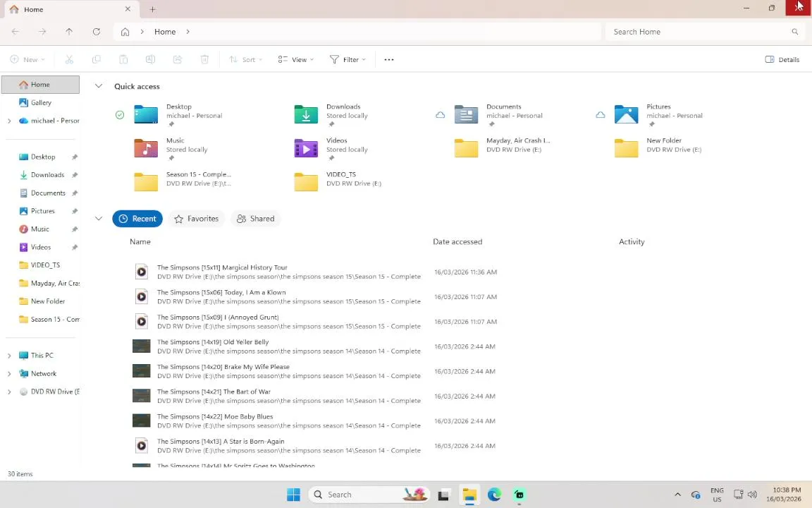Open the See more ellipsis menu
812x508 pixels.
coord(389,59)
